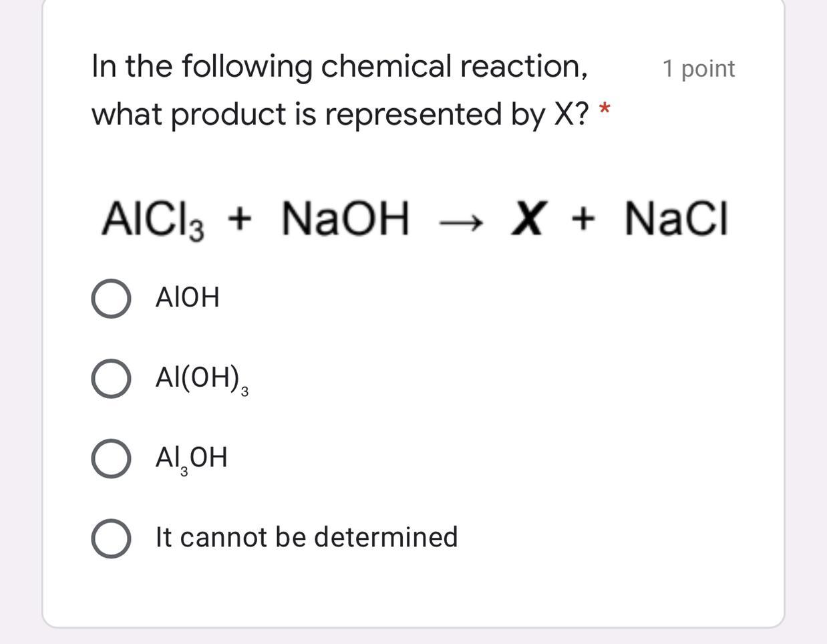
Task: Click the Al(OH)₃ answer label text
Action: [x=200, y=379]
